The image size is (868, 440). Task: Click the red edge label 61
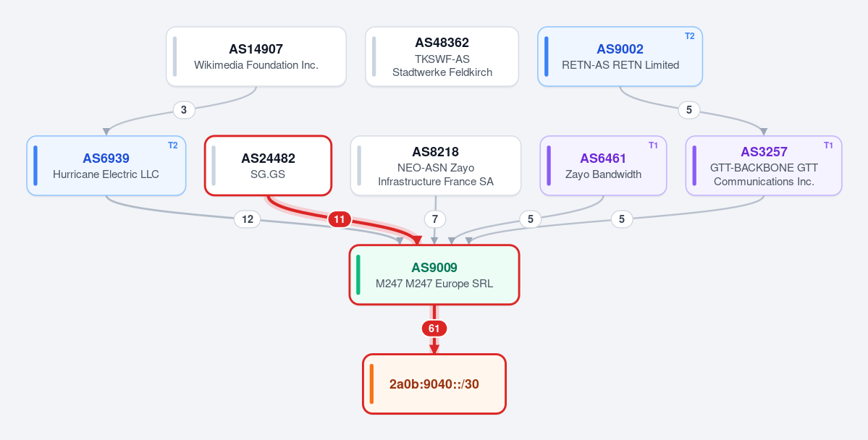(434, 329)
